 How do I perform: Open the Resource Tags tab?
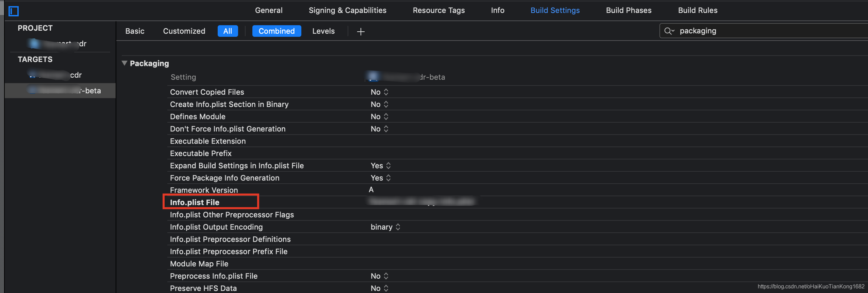438,10
